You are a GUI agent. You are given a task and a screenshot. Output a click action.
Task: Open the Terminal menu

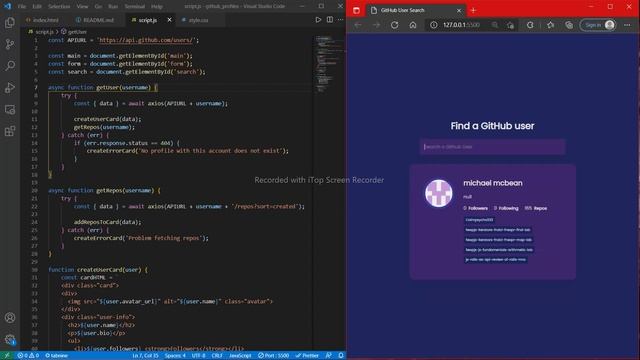134,7
